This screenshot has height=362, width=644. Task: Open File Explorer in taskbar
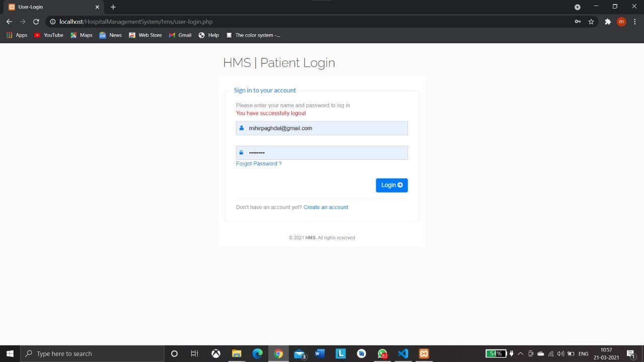coord(236,353)
